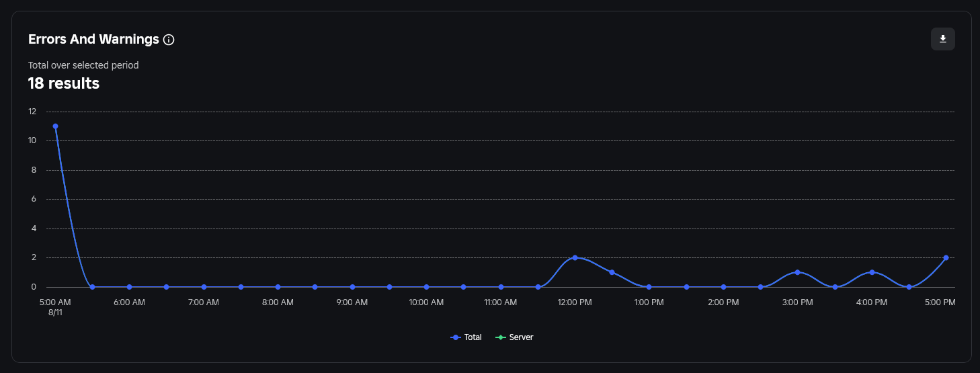Open the Errors And Warnings info icon

pos(169,40)
